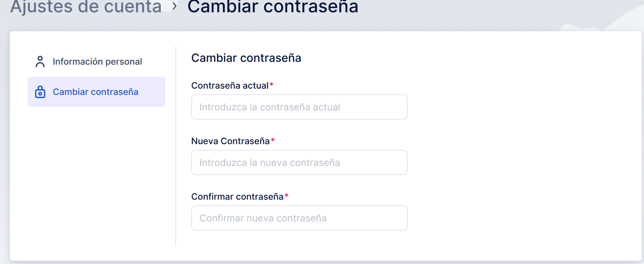Image resolution: width=644 pixels, height=264 pixels.
Task: Click the Contraseña actual field label
Action: click(229, 86)
